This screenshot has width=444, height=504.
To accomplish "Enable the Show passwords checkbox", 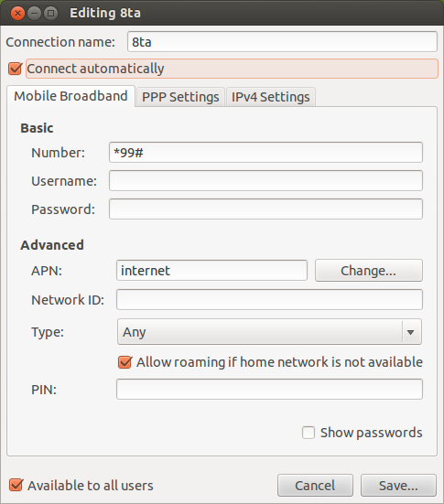I will click(x=309, y=433).
